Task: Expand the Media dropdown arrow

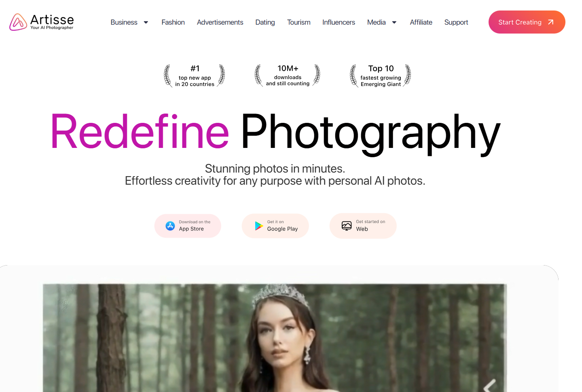Action: (394, 23)
